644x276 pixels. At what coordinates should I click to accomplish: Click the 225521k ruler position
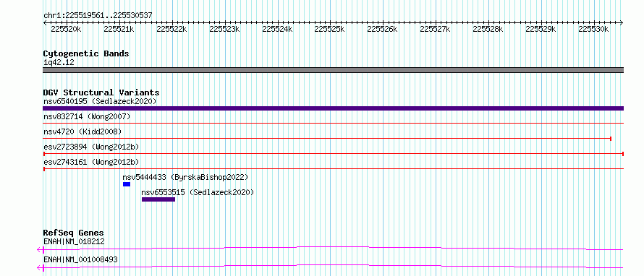click(x=119, y=30)
